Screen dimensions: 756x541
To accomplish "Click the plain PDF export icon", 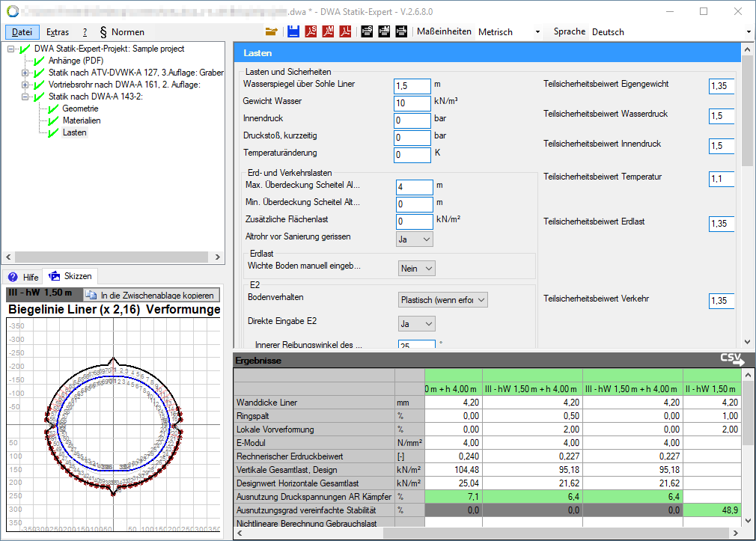I will [346, 31].
